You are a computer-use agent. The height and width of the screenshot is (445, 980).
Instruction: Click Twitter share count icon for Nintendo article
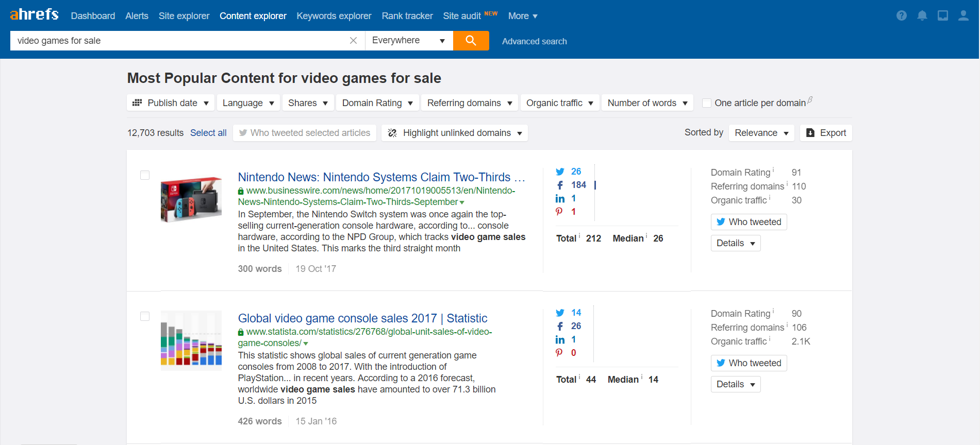[560, 172]
